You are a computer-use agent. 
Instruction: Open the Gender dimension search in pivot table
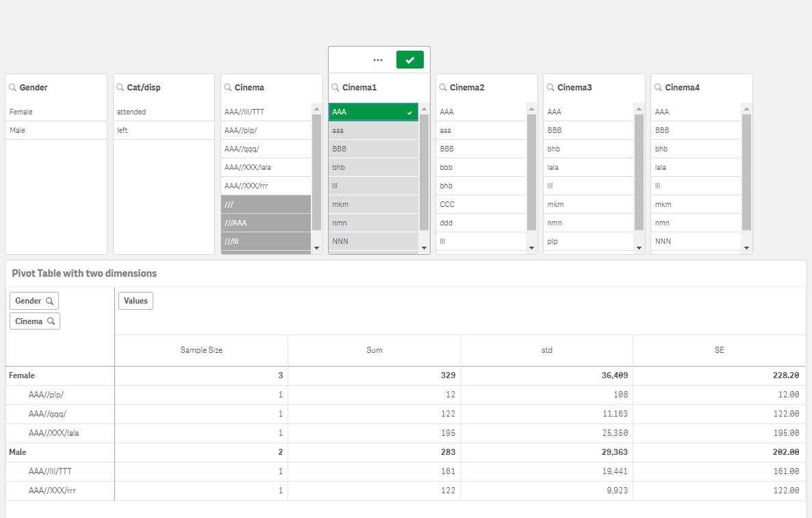point(34,300)
